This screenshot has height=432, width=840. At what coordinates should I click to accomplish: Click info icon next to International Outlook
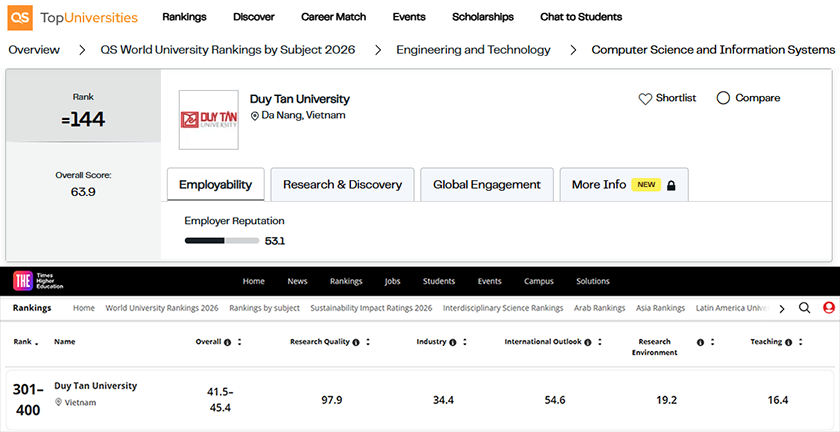(x=588, y=342)
